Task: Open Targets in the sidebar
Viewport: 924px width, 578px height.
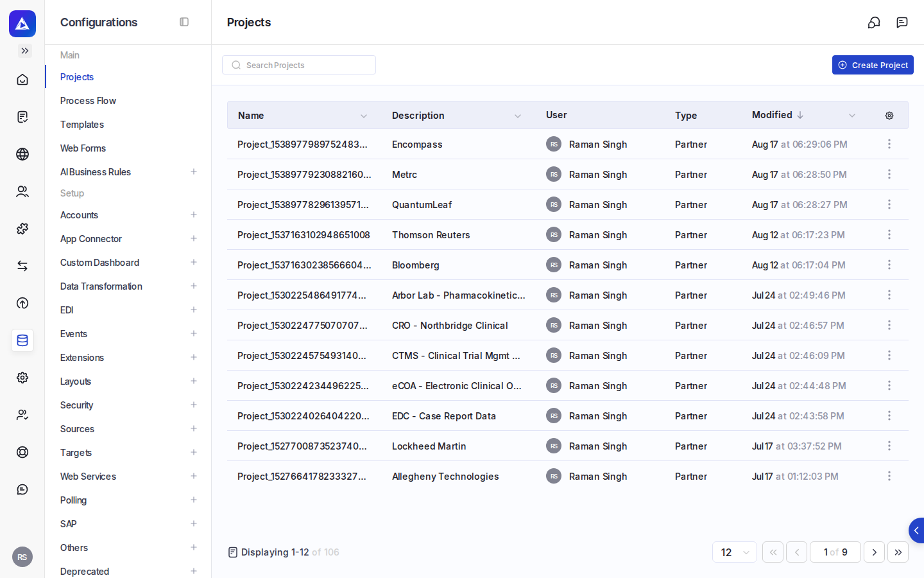Action: [x=76, y=453]
